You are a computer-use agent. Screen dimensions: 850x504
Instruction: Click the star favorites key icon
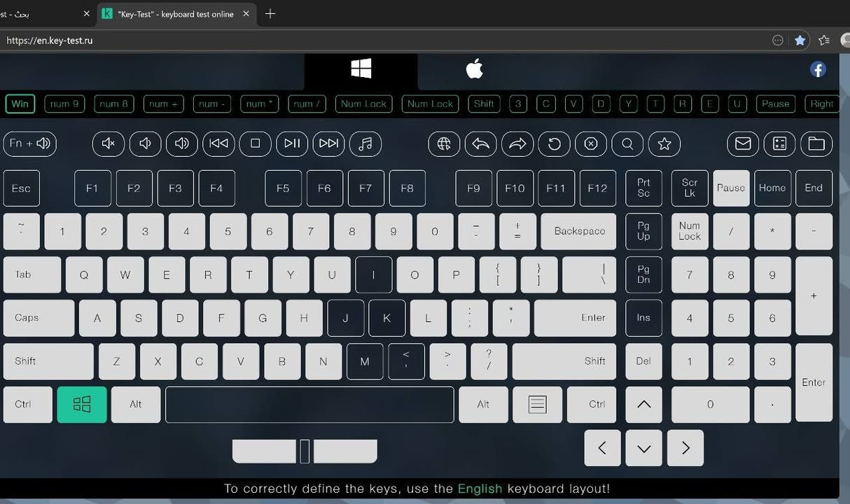click(664, 143)
